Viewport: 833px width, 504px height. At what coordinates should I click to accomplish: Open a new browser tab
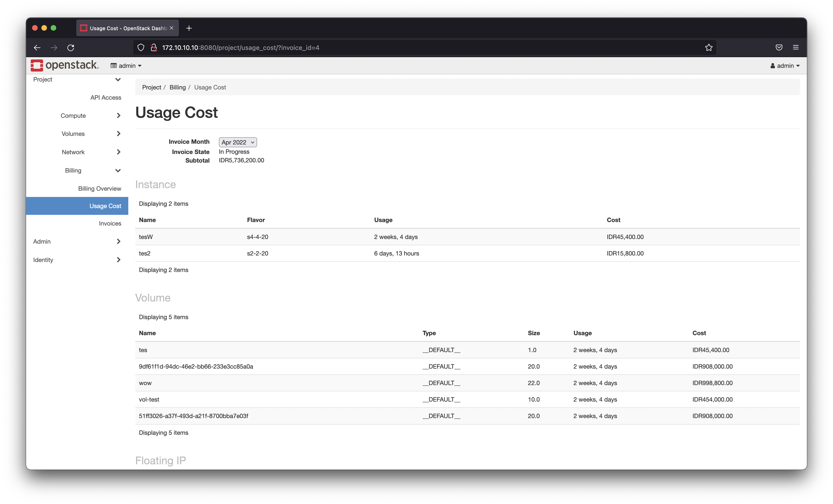point(189,28)
